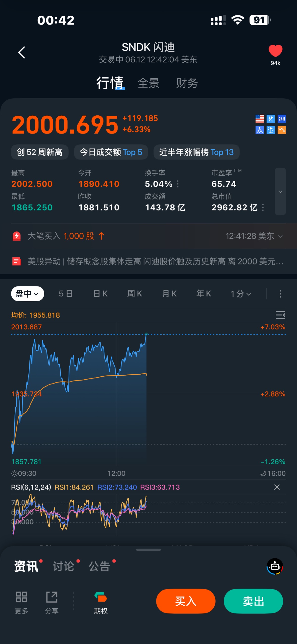The width and height of the screenshot is (297, 644).
Task: Select the 5日 chart period
Action: (x=66, y=294)
